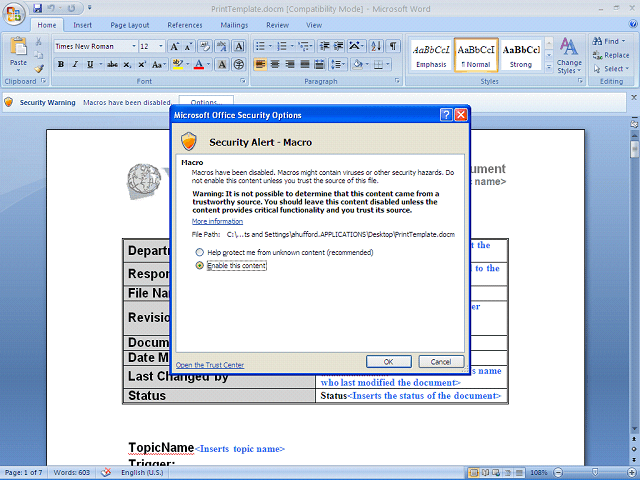The width and height of the screenshot is (640, 480).
Task: Open the Find dropdown arrow
Action: pyautogui.click(x=624, y=41)
